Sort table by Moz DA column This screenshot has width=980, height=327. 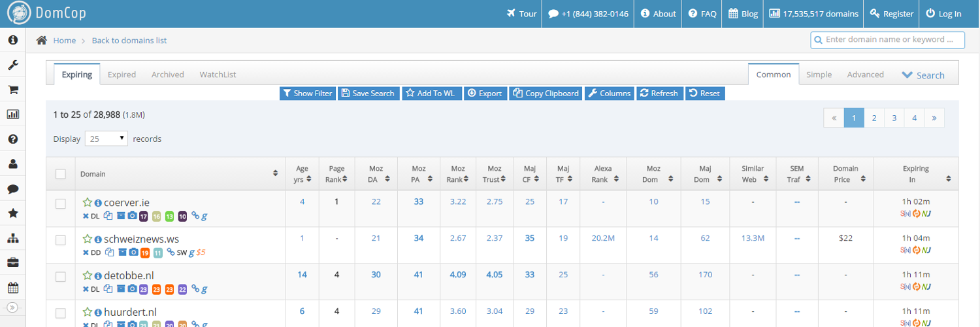[x=376, y=174]
